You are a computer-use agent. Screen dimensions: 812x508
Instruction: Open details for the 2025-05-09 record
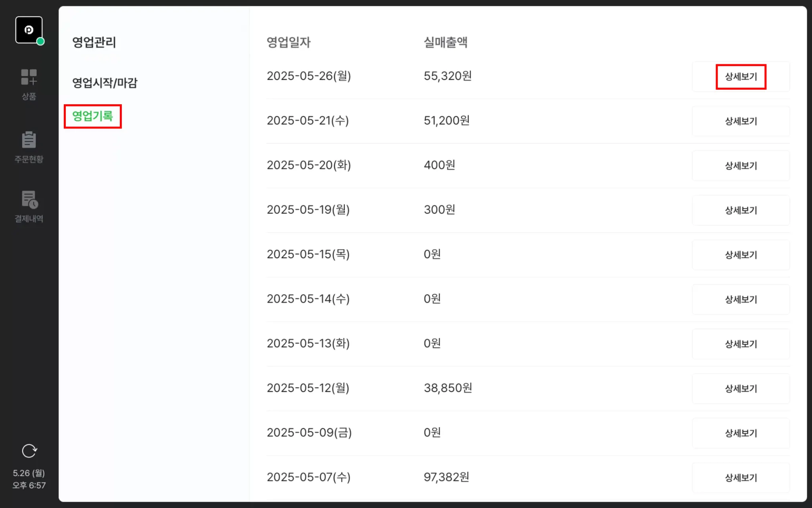pos(741,433)
